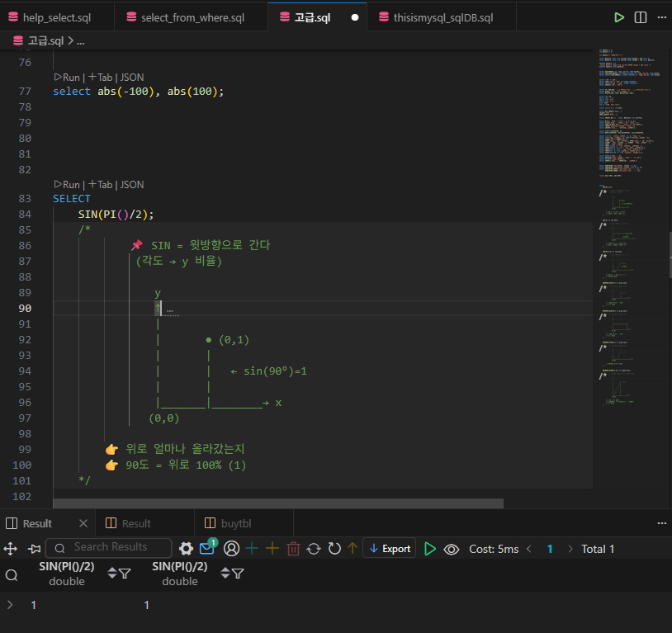This screenshot has height=633, width=672.
Task: Click the sync arrows icon in results toolbar
Action: 314,549
